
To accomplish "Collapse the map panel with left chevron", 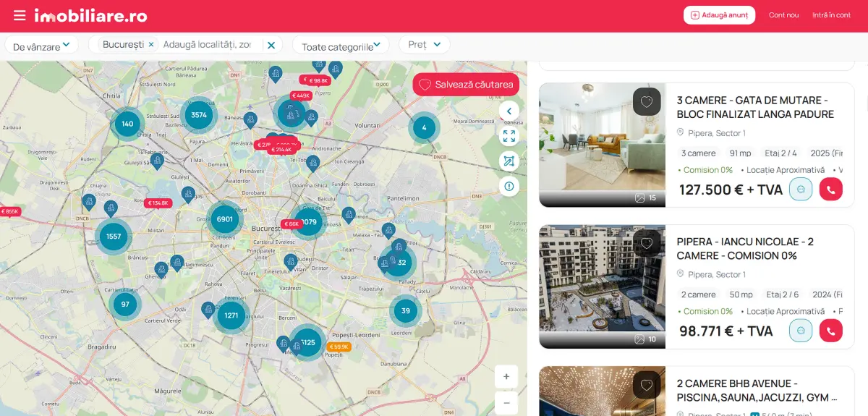I will (509, 111).
